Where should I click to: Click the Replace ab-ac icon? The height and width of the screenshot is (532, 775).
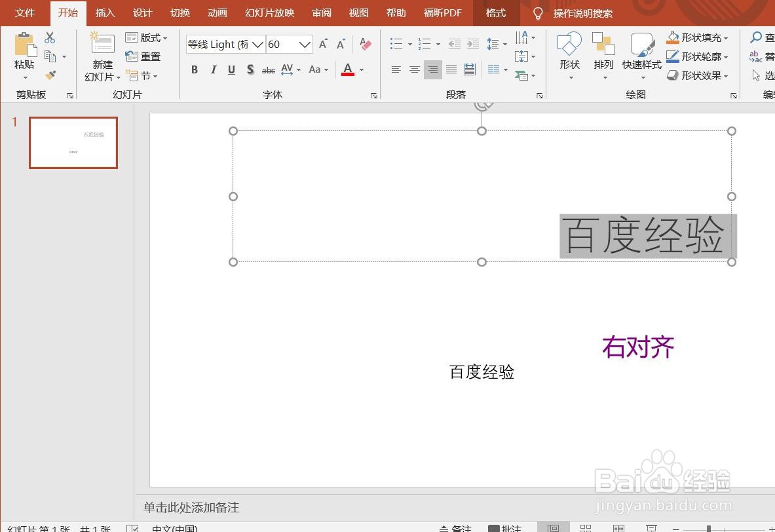(x=756, y=56)
